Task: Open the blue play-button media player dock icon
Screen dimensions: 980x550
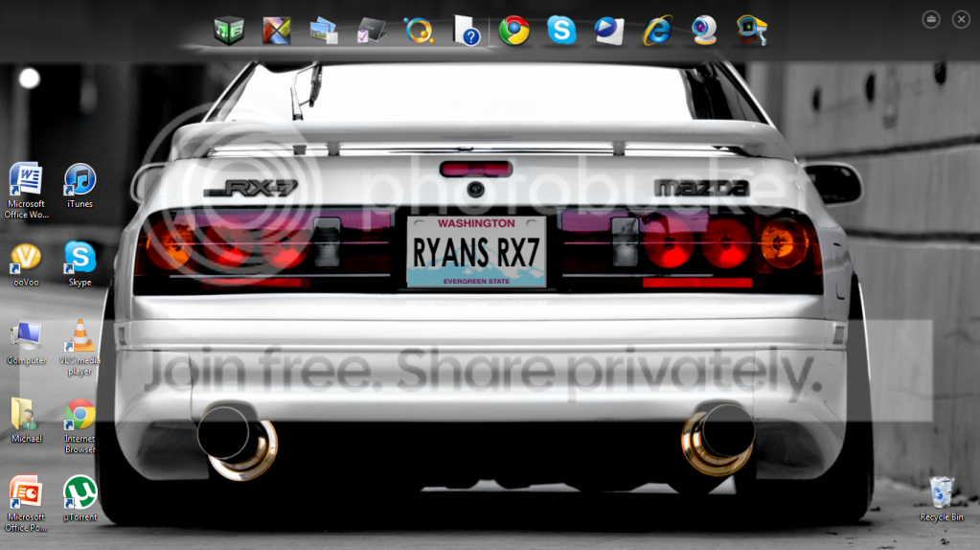Action: click(608, 30)
